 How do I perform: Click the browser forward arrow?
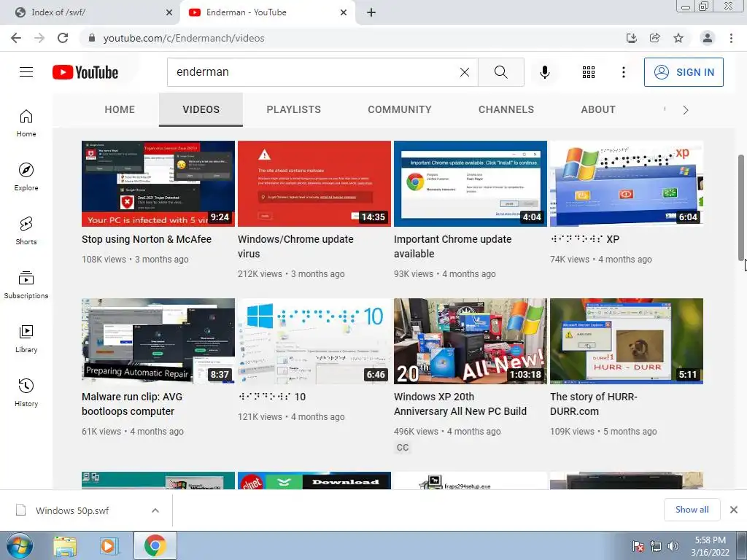click(x=39, y=38)
